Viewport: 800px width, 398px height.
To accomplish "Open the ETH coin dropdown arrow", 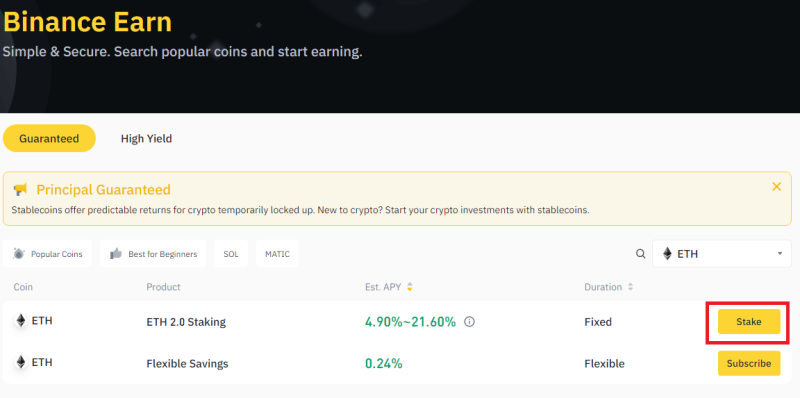I will tap(780, 254).
